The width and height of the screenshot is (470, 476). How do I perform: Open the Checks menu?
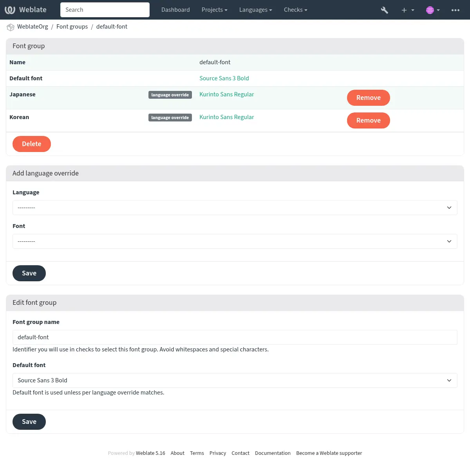[295, 10]
